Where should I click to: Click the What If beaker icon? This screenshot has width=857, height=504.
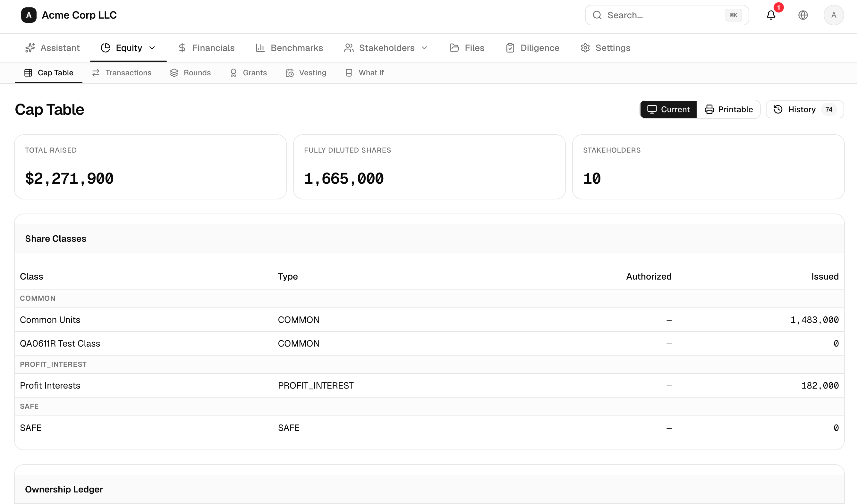click(349, 73)
